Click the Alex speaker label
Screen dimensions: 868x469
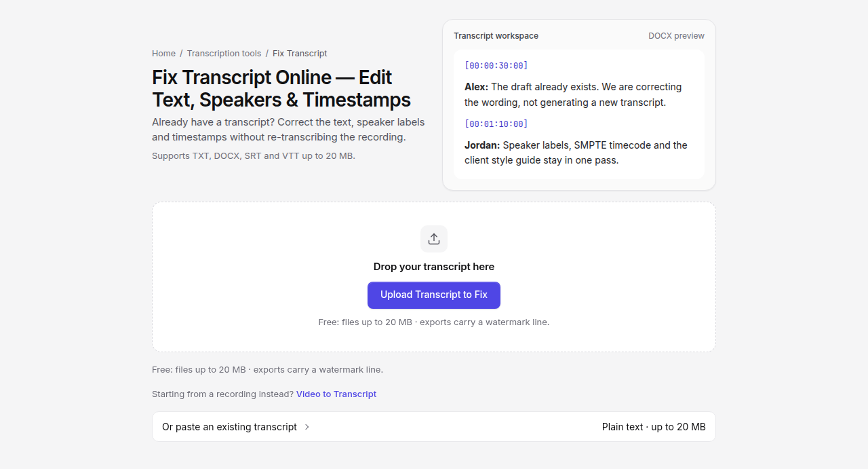tap(476, 87)
